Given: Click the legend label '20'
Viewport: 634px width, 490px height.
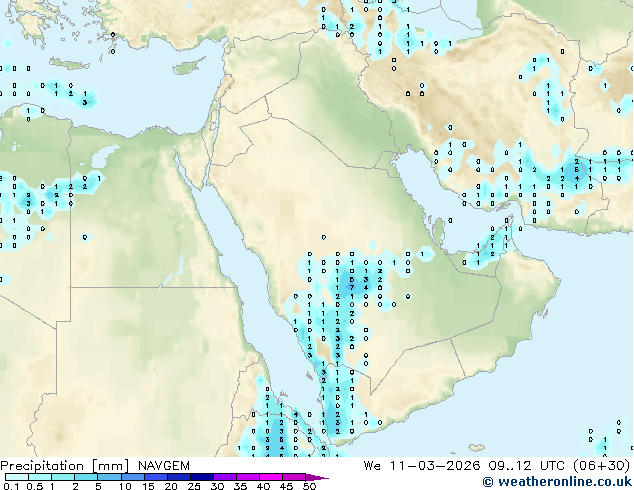Looking at the screenshot, I should [x=171, y=486].
